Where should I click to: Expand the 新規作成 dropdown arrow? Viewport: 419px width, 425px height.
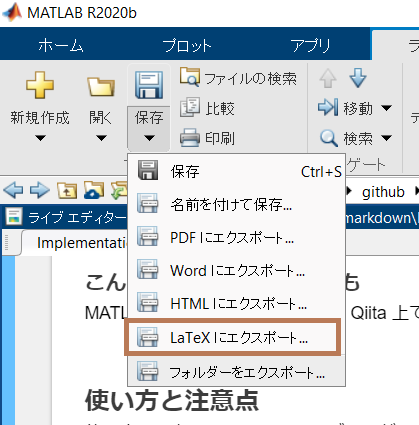click(40, 138)
